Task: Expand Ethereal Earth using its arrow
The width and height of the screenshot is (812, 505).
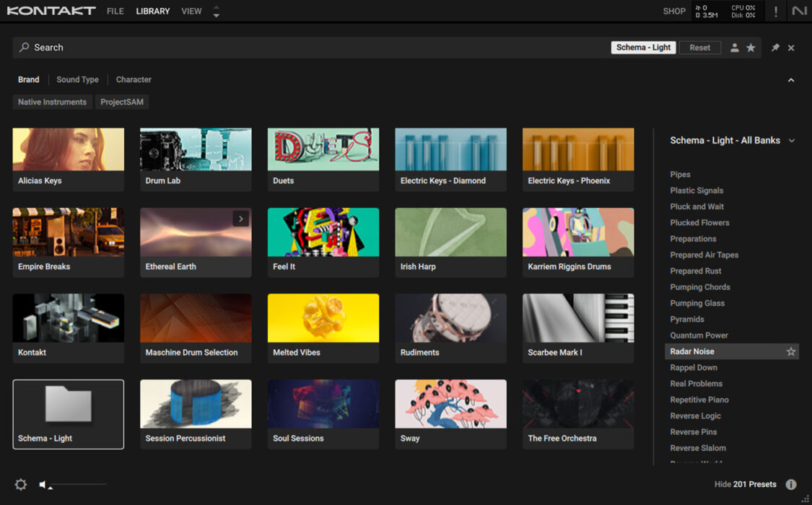Action: pos(240,218)
